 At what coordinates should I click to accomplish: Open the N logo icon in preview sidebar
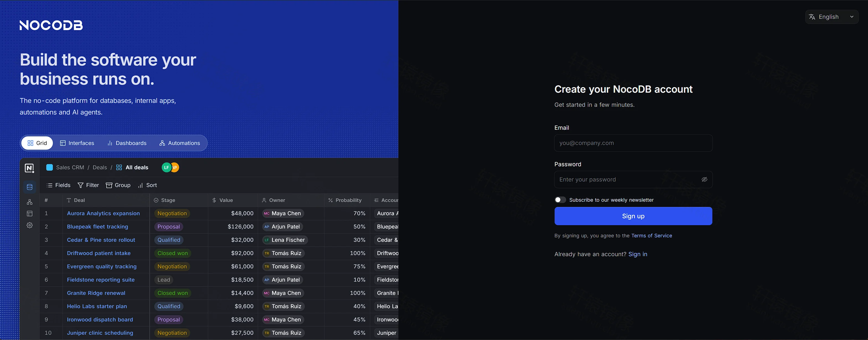[x=29, y=168]
